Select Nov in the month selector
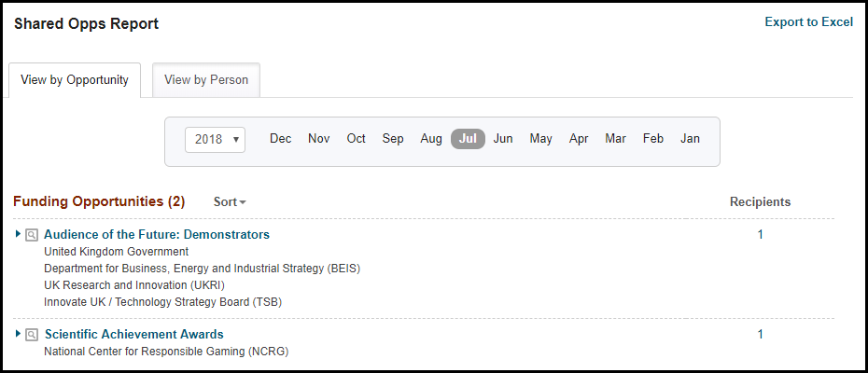Image resolution: width=868 pixels, height=373 pixels. point(319,139)
